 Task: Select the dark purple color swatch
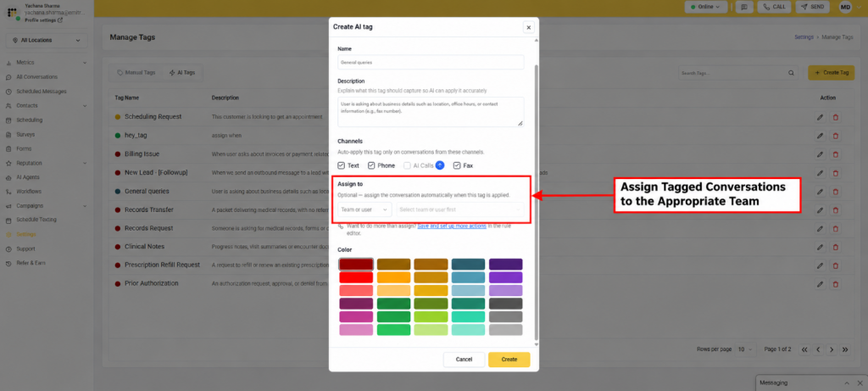[505, 264]
